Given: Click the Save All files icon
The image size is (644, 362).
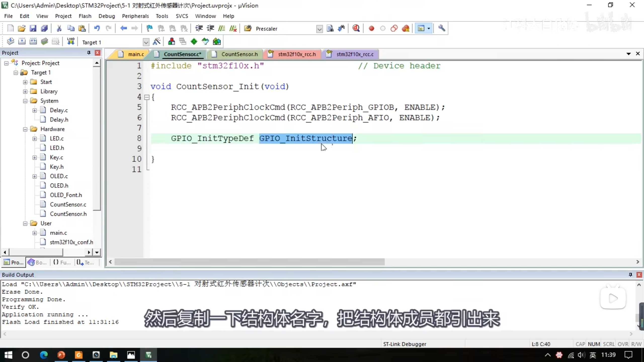Looking at the screenshot, I should [x=44, y=28].
